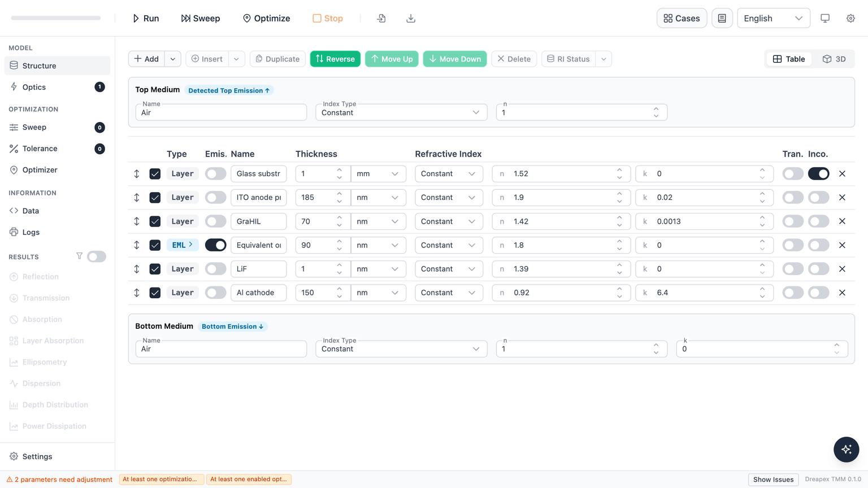Toggle Incoherent switch for Glass substrate layer
The width and height of the screenshot is (868, 488).
click(x=818, y=174)
